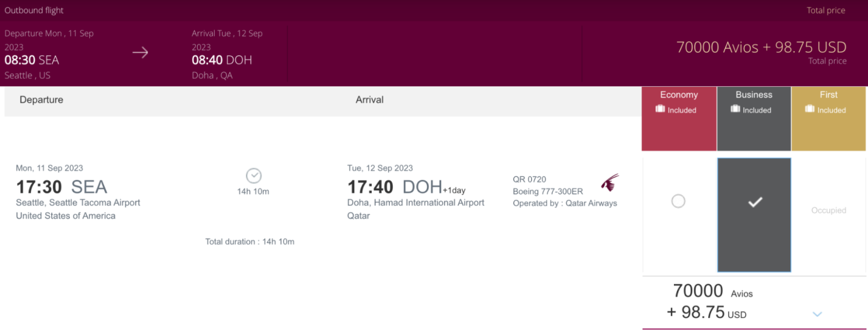Select the First cabin header
This screenshot has height=330, width=868.
pyautogui.click(x=828, y=95)
